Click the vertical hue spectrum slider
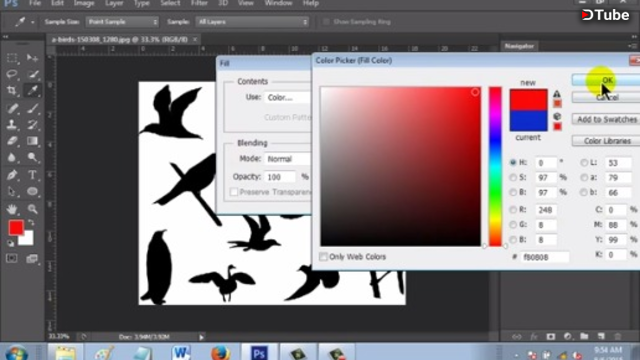Screen dimensions: 640x360 pos(495,167)
